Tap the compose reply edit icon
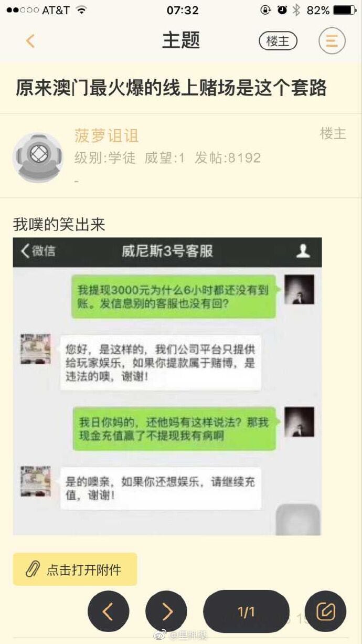This screenshot has height=644, width=362. 325,611
